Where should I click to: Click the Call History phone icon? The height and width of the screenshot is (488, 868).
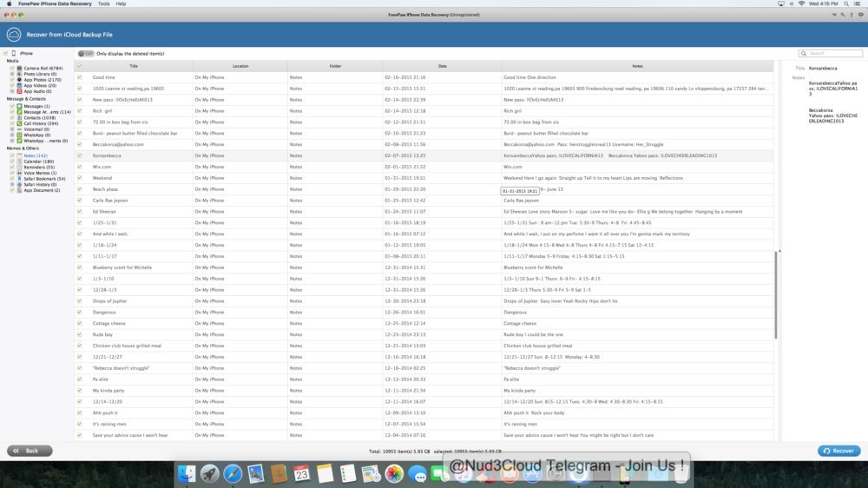pos(19,123)
